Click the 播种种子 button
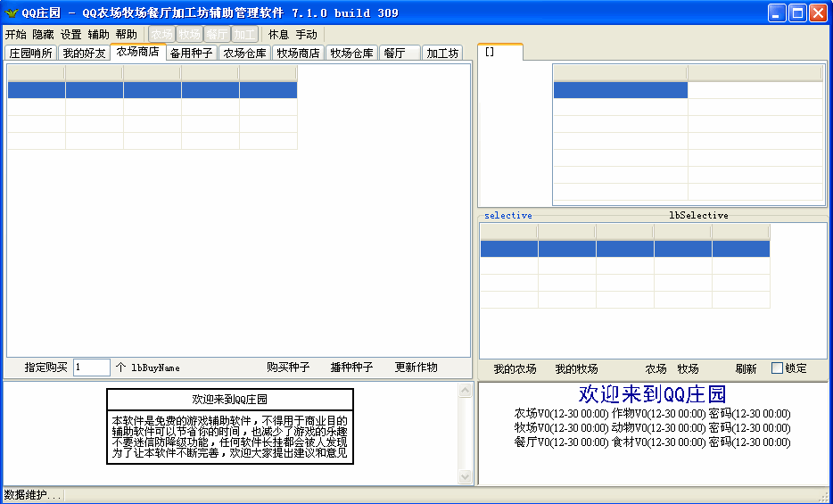 [351, 368]
